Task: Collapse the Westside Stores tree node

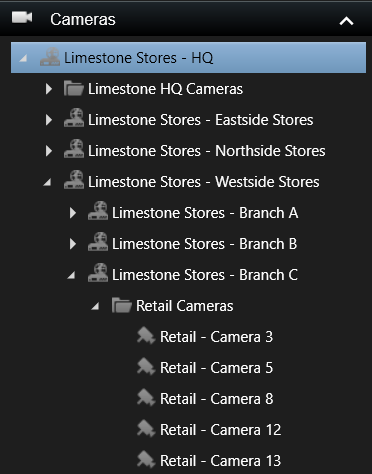Action: click(x=47, y=182)
